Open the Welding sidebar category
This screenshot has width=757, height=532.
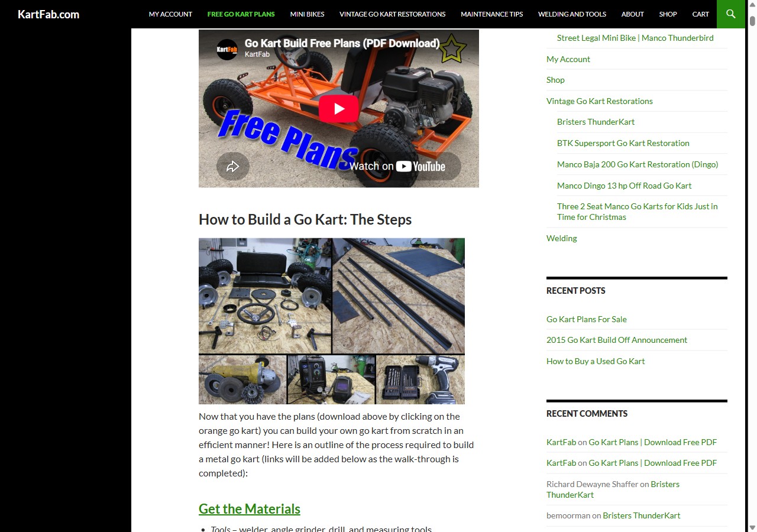(x=561, y=238)
